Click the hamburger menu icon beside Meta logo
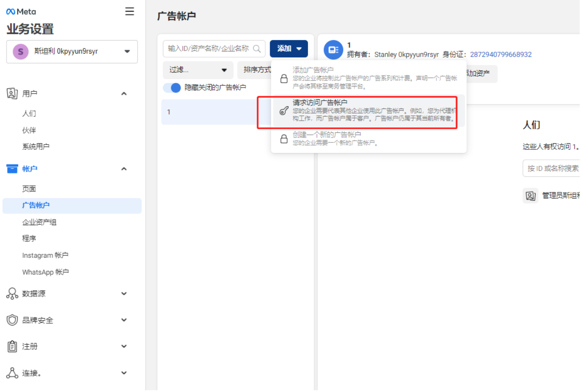Screen dimensions: 581x392 129,11
